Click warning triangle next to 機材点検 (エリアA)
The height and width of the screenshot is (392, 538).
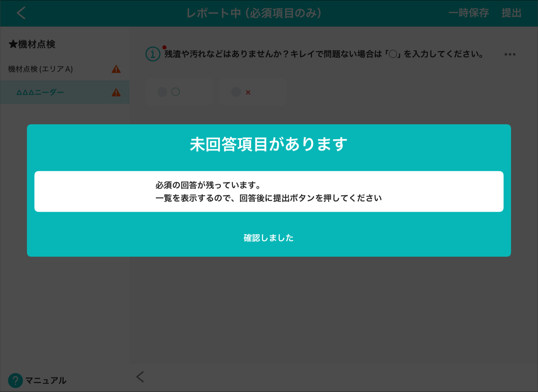116,69
